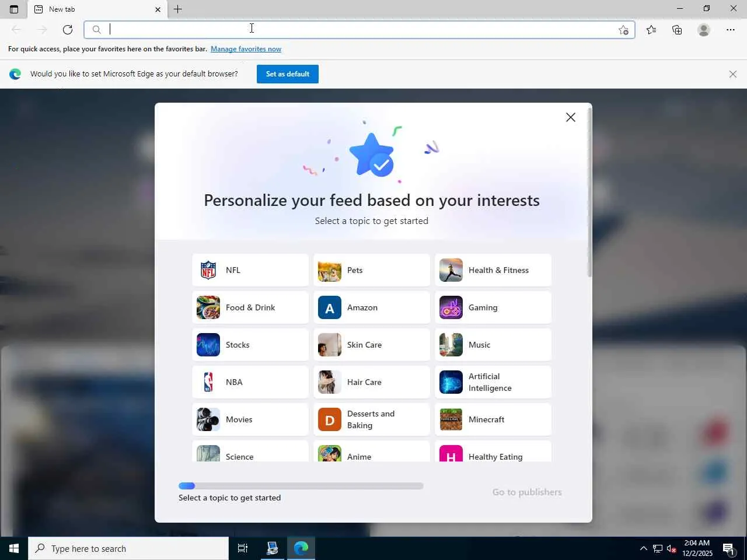Pick the Minecraft topic card

click(493, 419)
